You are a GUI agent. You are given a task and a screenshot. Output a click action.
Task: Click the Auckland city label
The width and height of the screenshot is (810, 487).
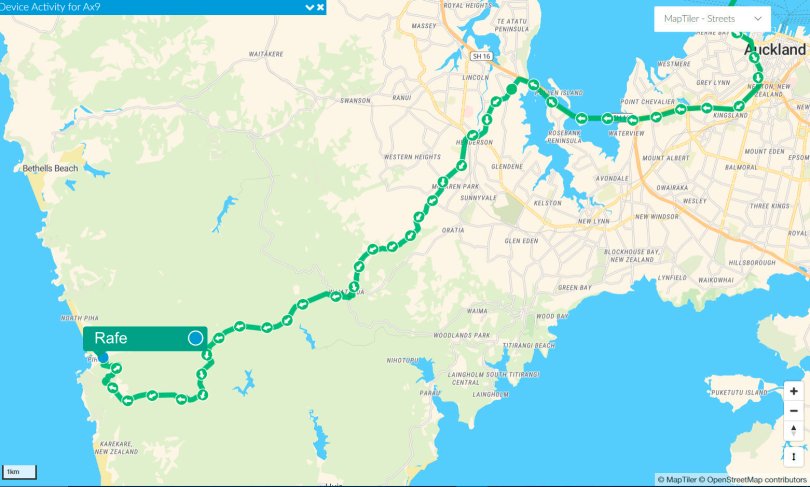pos(774,50)
